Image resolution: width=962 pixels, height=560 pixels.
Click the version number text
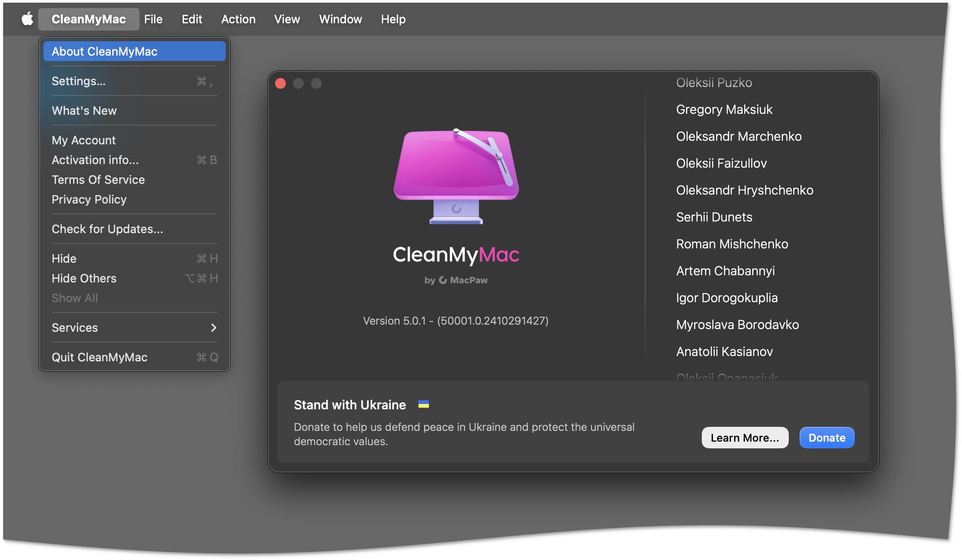point(456,321)
